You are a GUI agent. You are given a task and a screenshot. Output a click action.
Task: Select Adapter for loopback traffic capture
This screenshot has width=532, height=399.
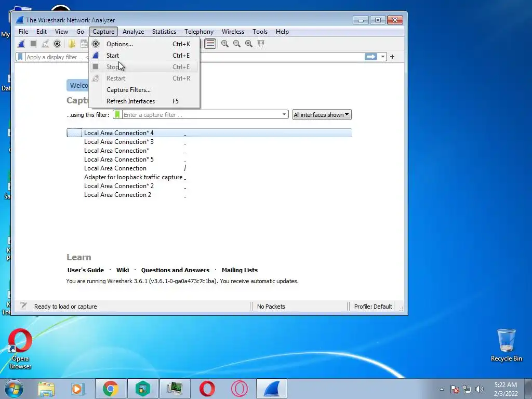209,177
